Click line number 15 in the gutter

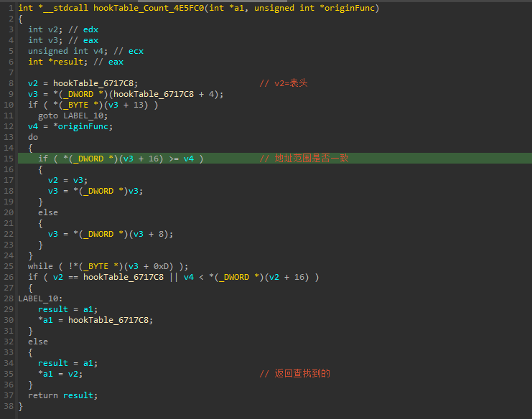pyautogui.click(x=8, y=159)
